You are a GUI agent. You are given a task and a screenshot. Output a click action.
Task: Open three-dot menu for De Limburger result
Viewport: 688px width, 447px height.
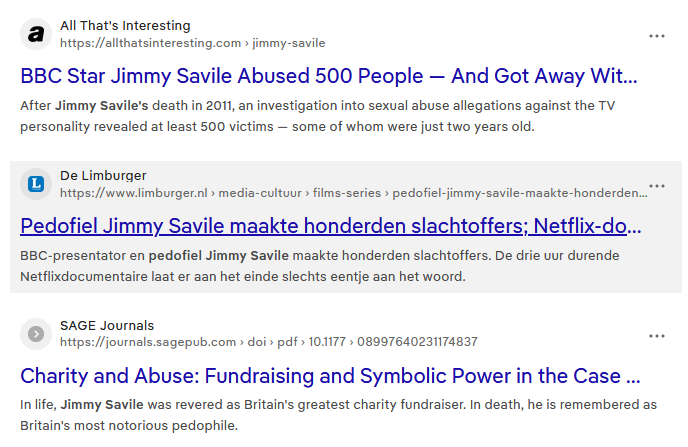click(657, 186)
